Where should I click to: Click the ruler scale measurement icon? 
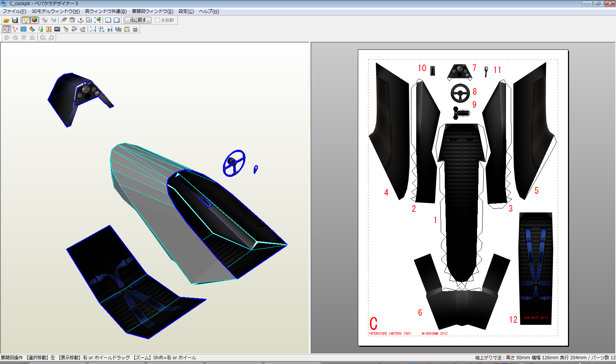pyautogui.click(x=40, y=29)
